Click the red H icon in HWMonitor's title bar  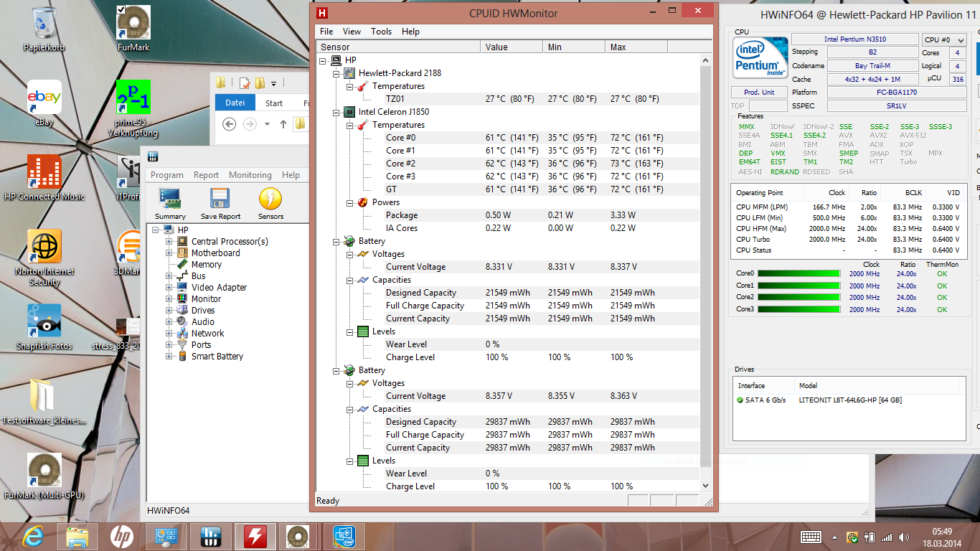(323, 13)
